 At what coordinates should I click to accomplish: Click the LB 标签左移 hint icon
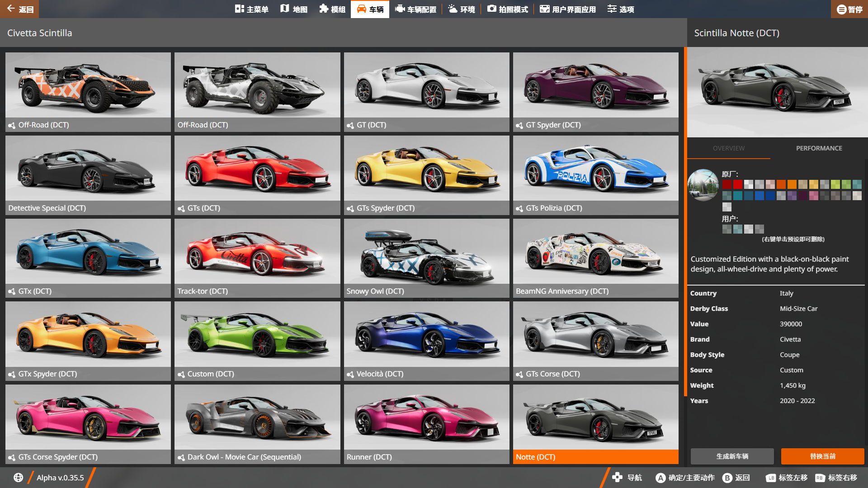771,478
